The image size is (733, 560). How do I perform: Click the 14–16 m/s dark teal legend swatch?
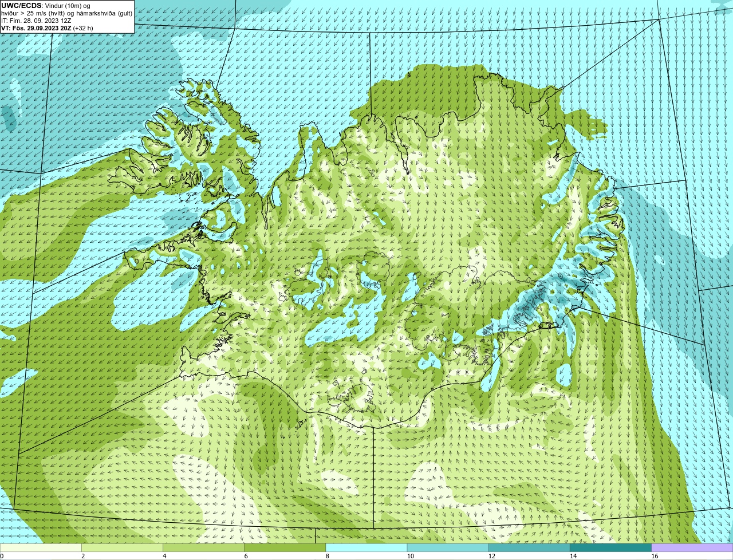pos(610,548)
